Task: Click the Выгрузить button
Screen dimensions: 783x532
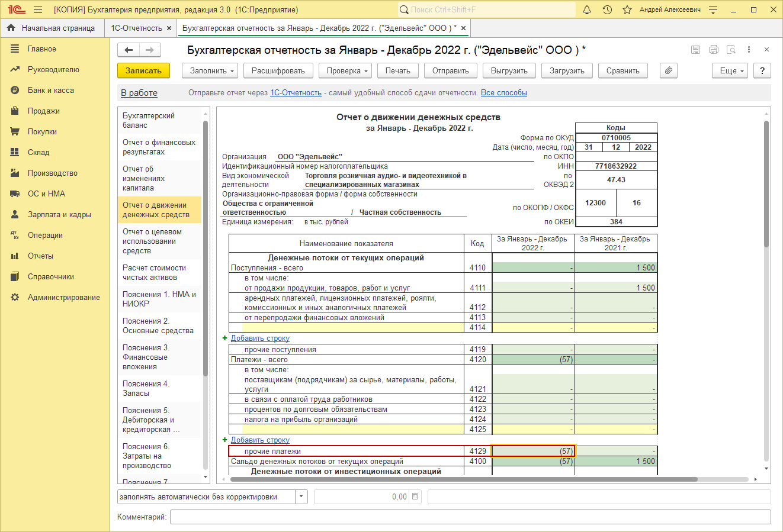Action: click(x=509, y=70)
